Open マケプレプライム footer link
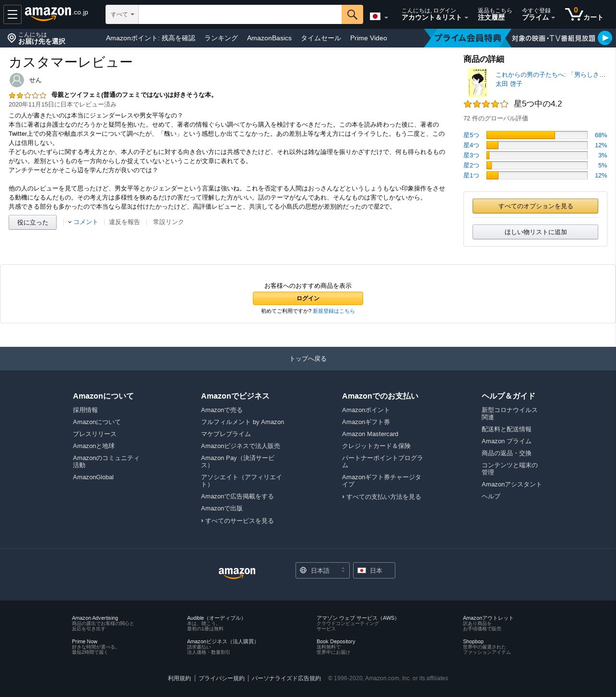Viewport: 616px width, 697px height. pyautogui.click(x=226, y=434)
